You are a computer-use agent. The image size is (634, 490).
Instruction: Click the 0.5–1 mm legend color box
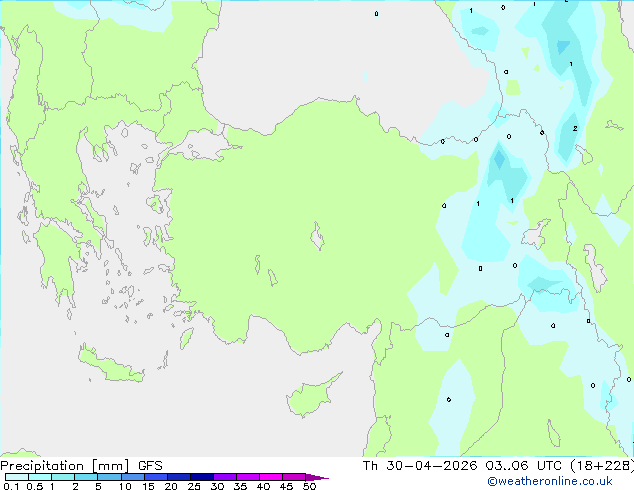point(40,477)
